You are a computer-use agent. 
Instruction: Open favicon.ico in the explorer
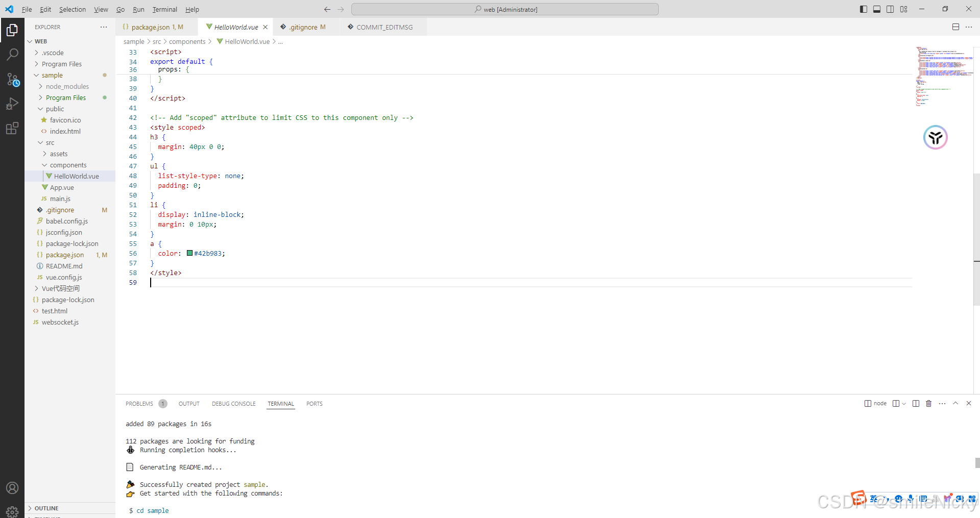pyautogui.click(x=70, y=120)
